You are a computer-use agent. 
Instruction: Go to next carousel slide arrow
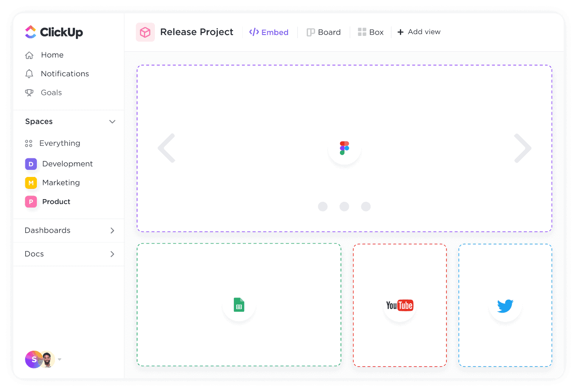[x=522, y=148]
